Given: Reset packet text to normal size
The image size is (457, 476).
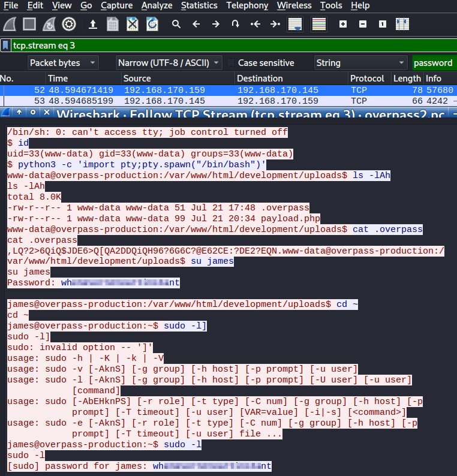Looking at the screenshot, I should pyautogui.click(x=383, y=24).
